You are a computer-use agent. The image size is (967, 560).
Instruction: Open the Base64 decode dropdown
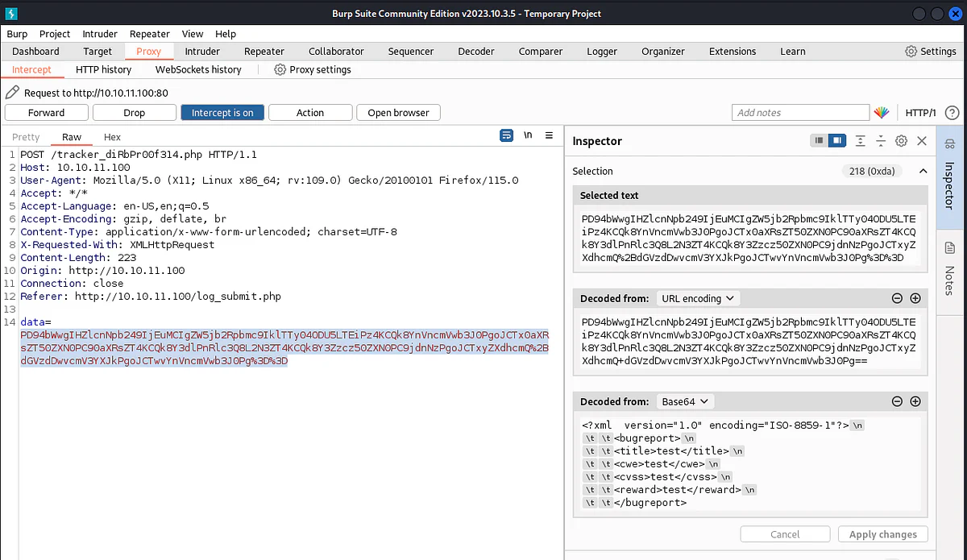686,401
